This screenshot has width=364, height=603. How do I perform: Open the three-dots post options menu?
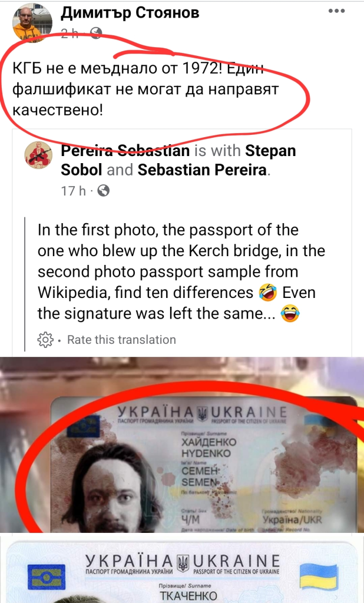336,11
